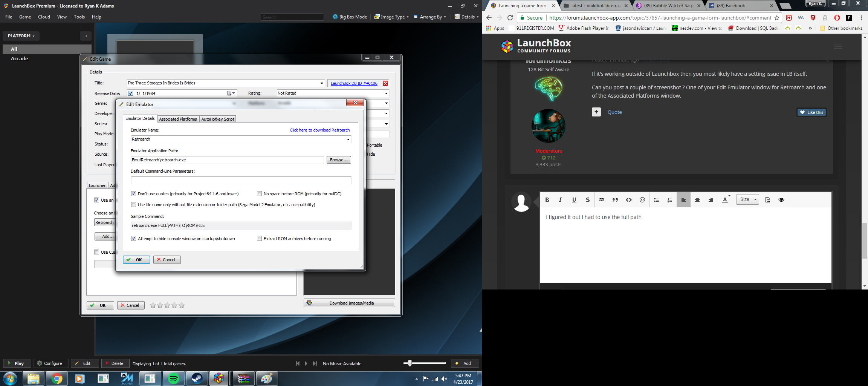Insert a numbered list in editor
Image resolution: width=868 pixels, height=386 pixels.
coord(670,200)
